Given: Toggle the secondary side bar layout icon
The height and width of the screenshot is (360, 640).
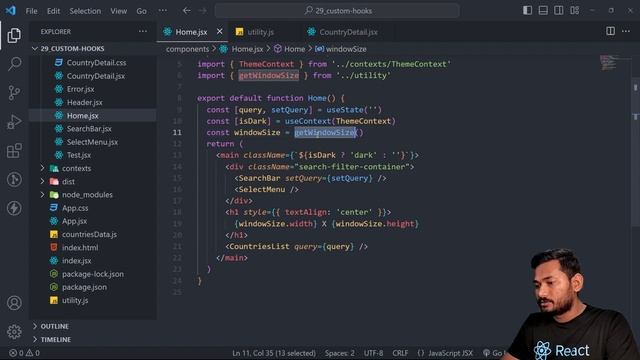Looking at the screenshot, I should (x=559, y=10).
